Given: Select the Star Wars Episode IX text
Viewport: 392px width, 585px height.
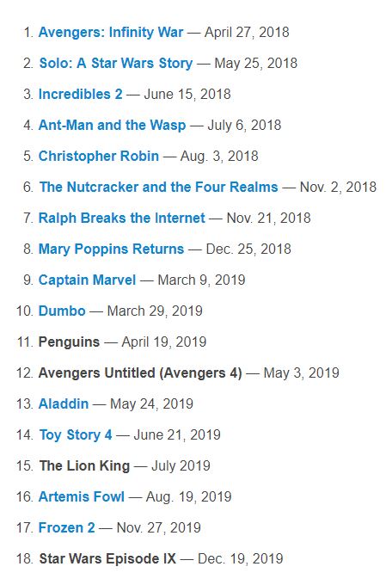Looking at the screenshot, I should click(x=107, y=558).
